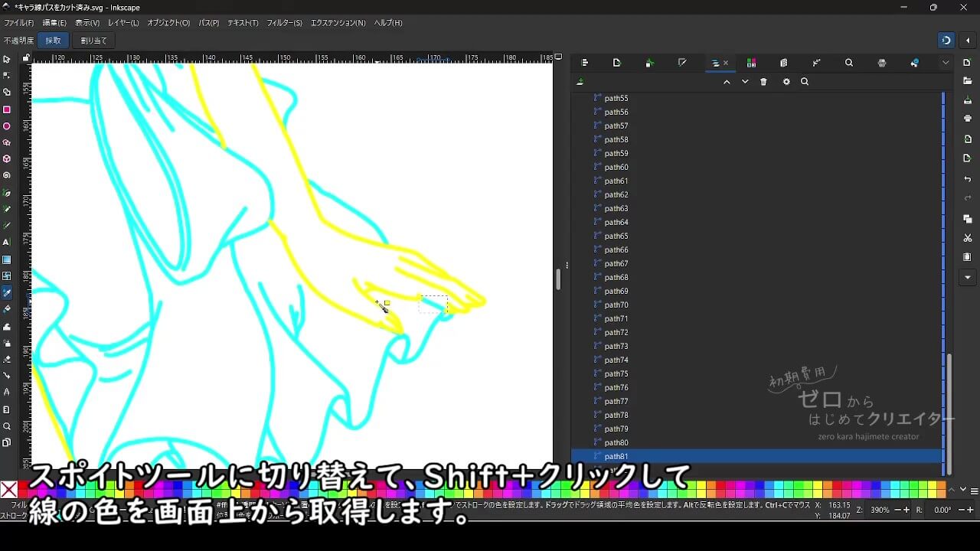980x551 pixels.
Task: Choose the Spiral tool
Action: pyautogui.click(x=7, y=174)
